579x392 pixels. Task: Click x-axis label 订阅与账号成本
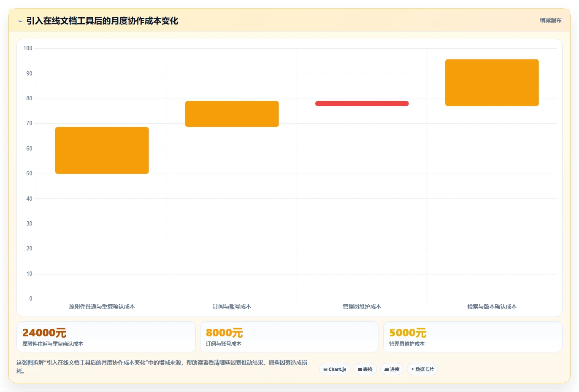[232, 306]
